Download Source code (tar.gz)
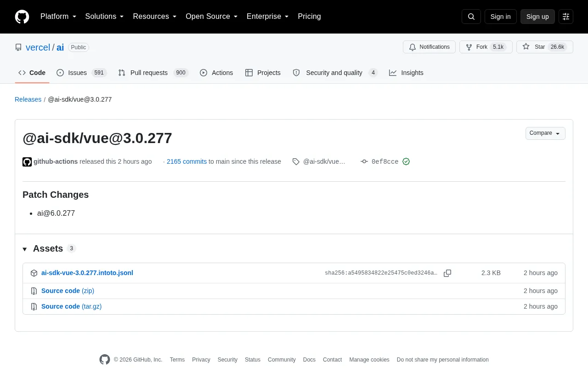Viewport: 588px width, 368px height. point(71,306)
